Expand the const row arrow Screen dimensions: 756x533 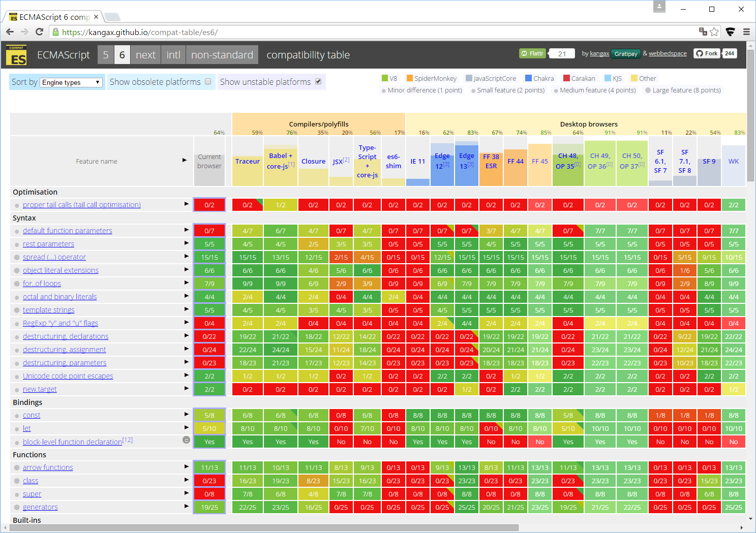point(186,414)
